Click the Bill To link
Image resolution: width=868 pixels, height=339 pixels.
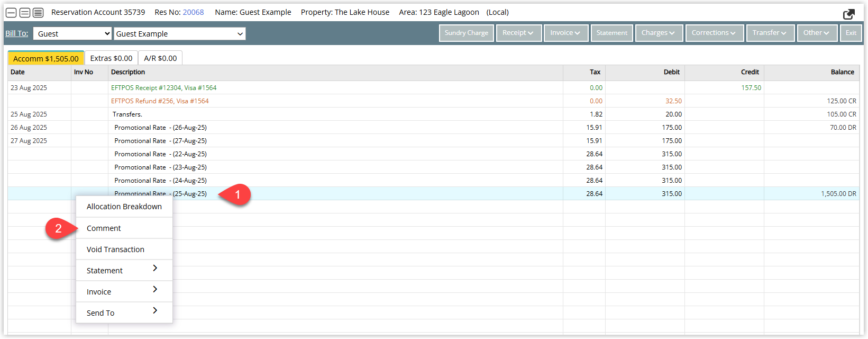tap(17, 33)
